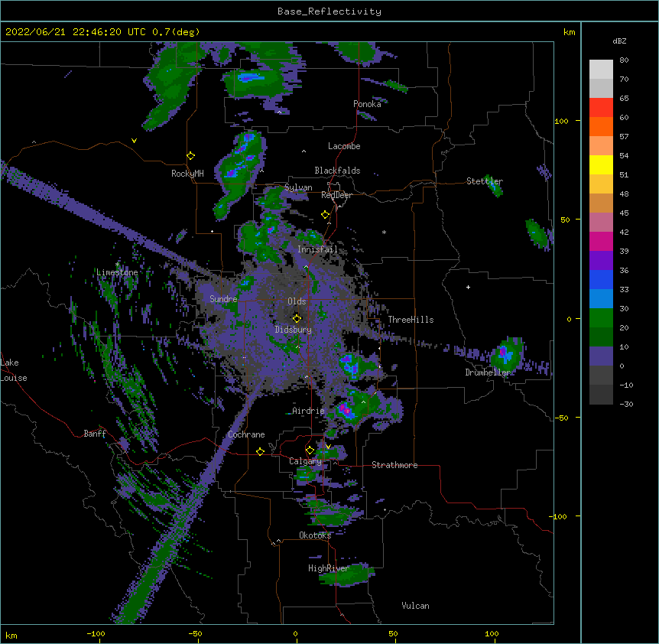
Task: Select the yellow 51-54 dBZ legend swatch
Action: point(601,164)
